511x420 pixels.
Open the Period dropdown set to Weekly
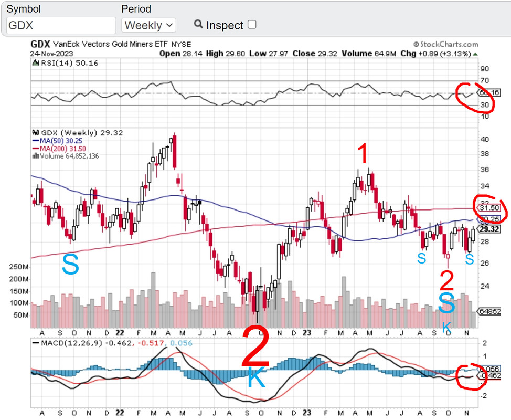[148, 25]
